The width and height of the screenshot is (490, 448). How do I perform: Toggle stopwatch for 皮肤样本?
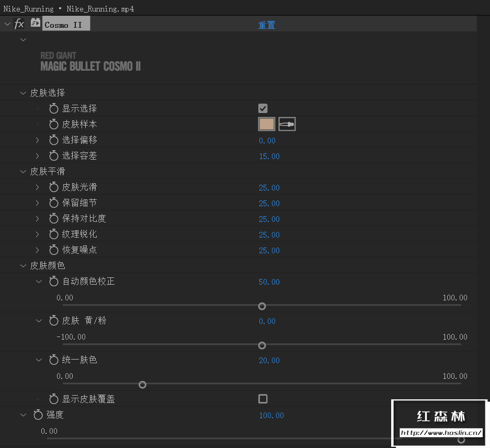pyautogui.click(x=54, y=124)
